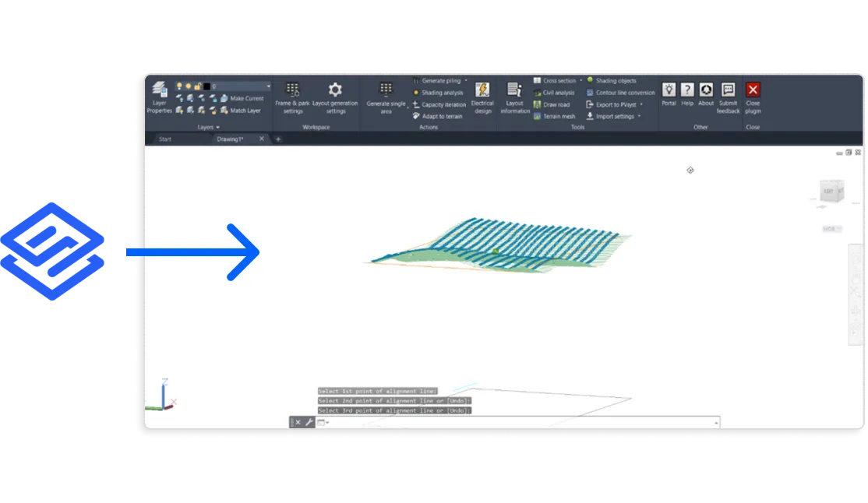The width and height of the screenshot is (868, 503).
Task: Open the Terrain mesh tool
Action: coord(554,116)
